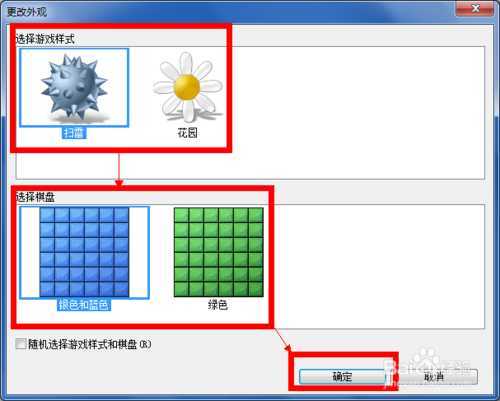The image size is (500, 401).
Task: Click the 更改外观 title bar text
Action: coord(27,12)
